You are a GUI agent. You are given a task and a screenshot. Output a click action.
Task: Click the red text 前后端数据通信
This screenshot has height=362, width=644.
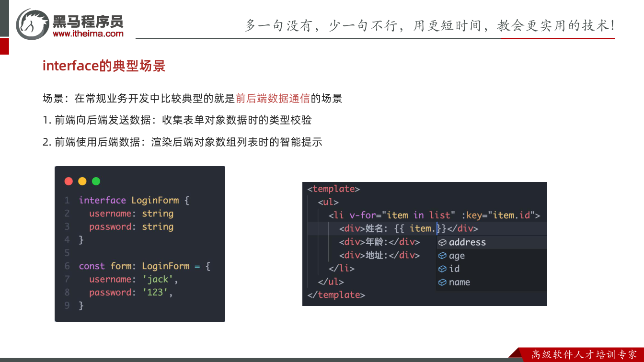click(273, 99)
